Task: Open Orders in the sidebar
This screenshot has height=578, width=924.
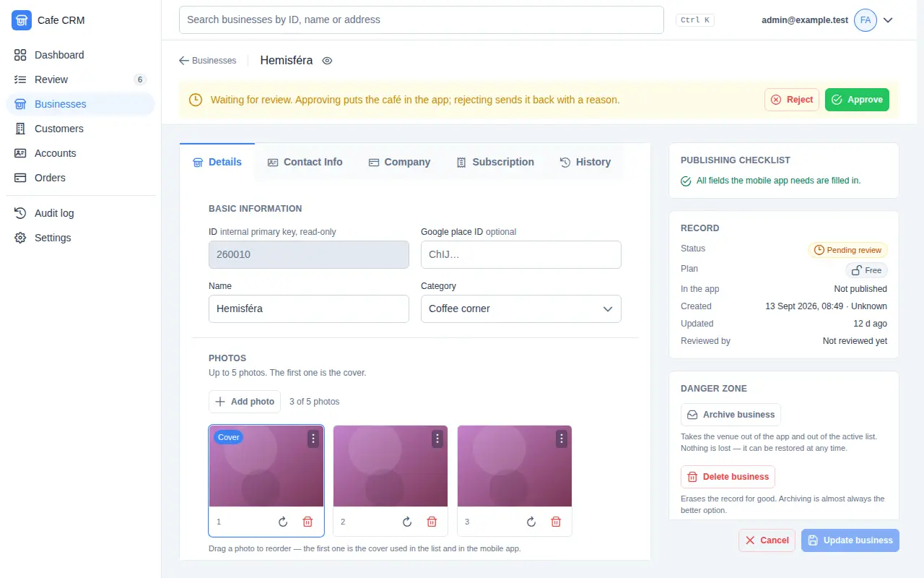Action: point(81,178)
